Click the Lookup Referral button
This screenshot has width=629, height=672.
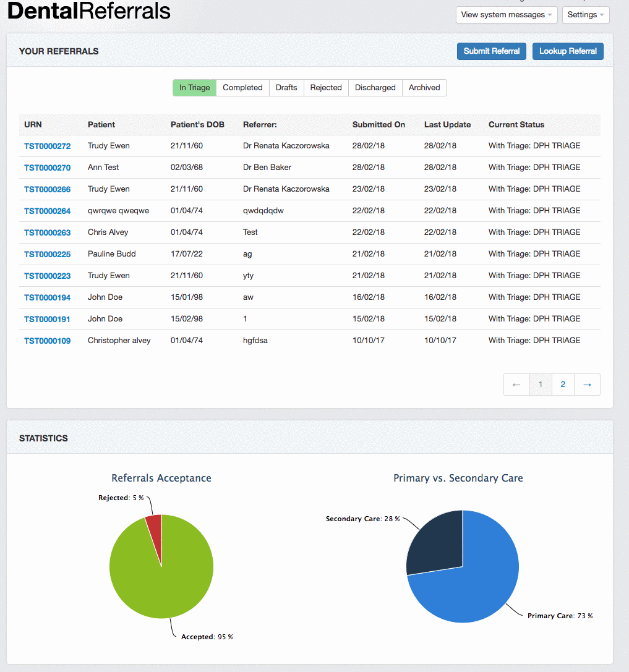coord(568,51)
